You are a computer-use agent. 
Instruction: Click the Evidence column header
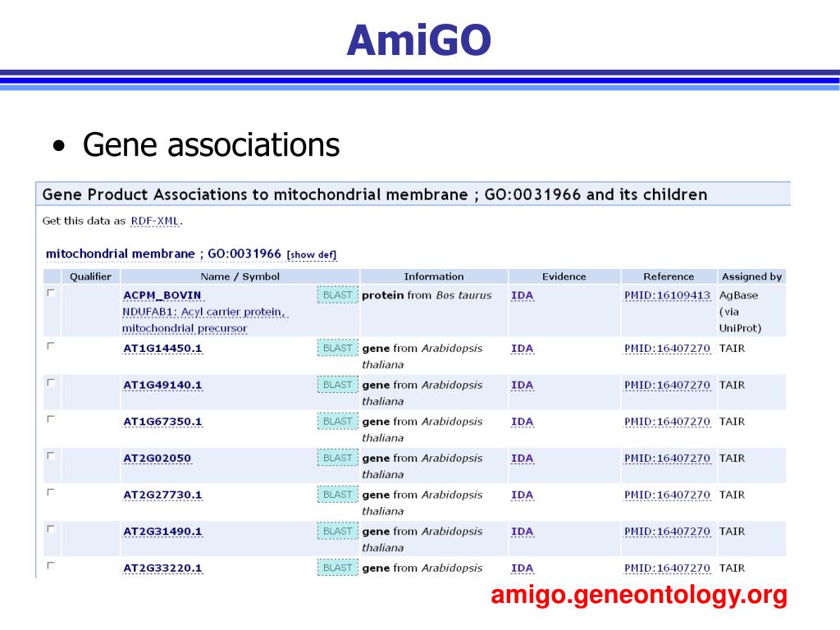564,276
